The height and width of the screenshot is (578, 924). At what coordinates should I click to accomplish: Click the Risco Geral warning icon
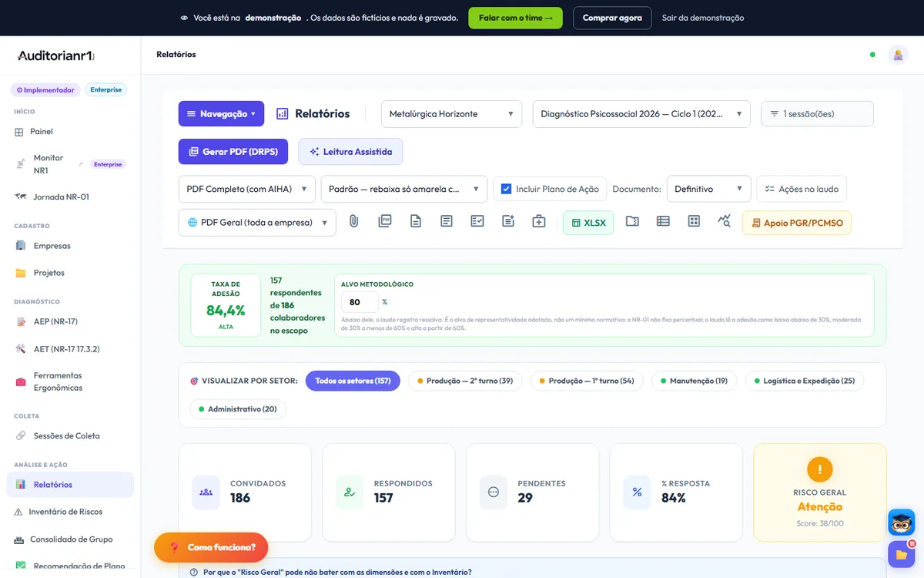click(x=820, y=469)
